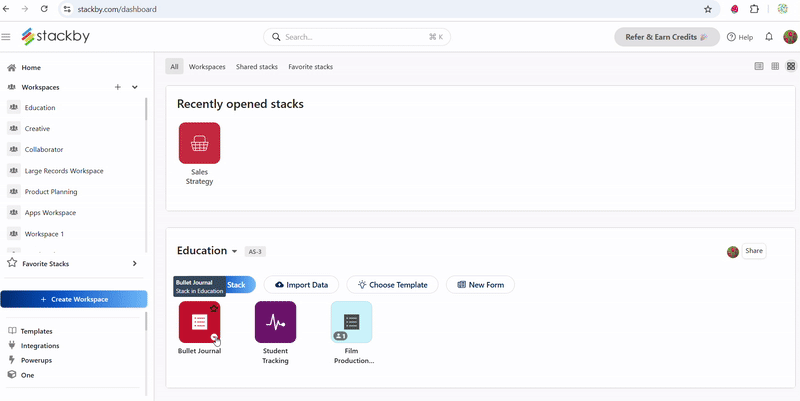Click the search input field
The width and height of the screenshot is (800, 401).
[357, 37]
